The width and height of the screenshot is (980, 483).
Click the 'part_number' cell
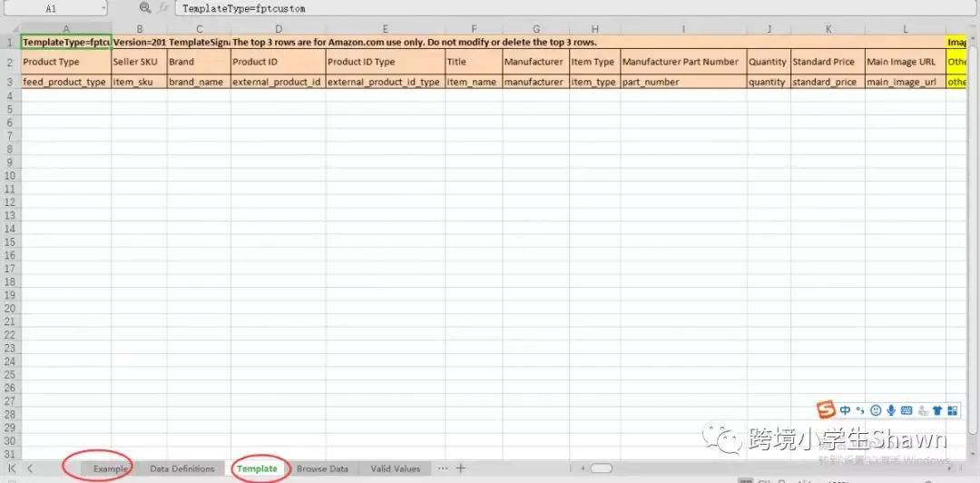684,82
